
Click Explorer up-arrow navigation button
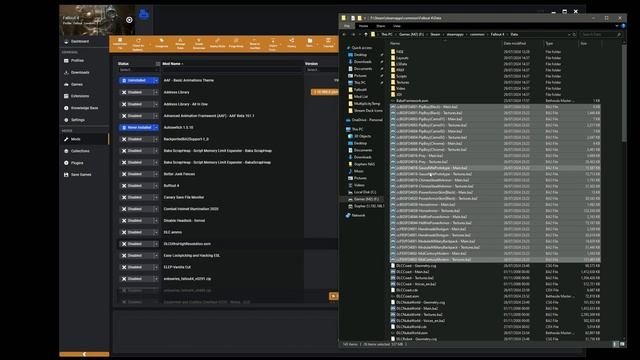[366, 34]
